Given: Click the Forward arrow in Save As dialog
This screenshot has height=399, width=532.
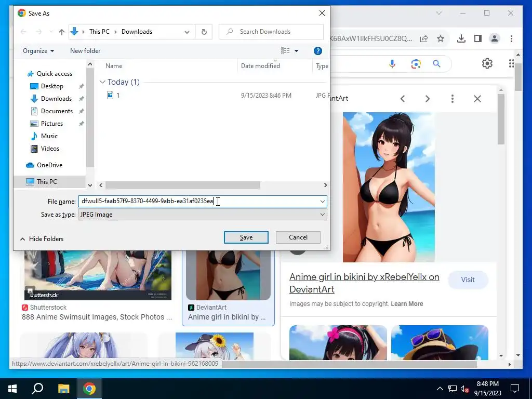Looking at the screenshot, I should 38,32.
